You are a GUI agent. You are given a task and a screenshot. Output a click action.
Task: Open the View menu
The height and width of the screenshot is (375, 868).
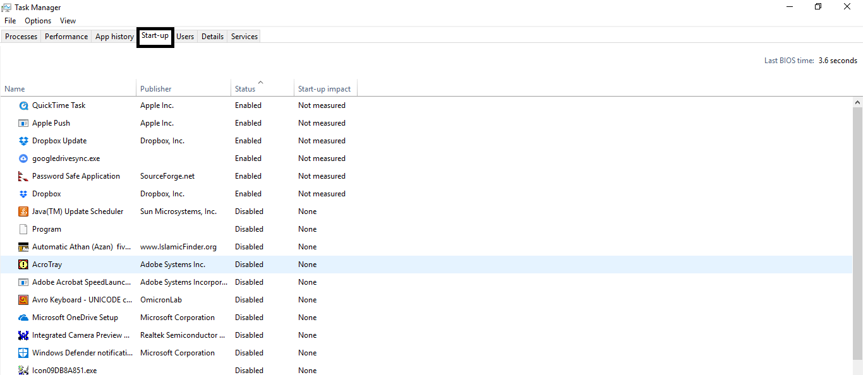click(x=68, y=21)
